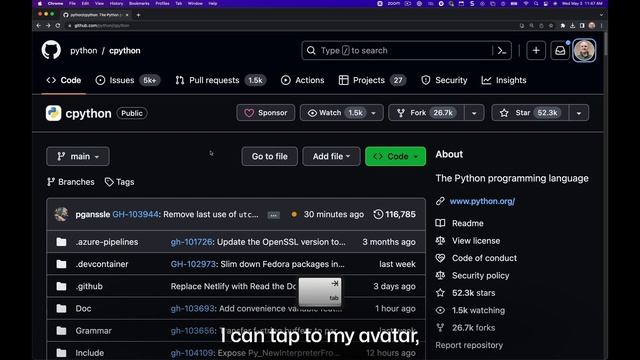This screenshot has width=640, height=360.
Task: Click the browser forward arrow
Action: 48,25
